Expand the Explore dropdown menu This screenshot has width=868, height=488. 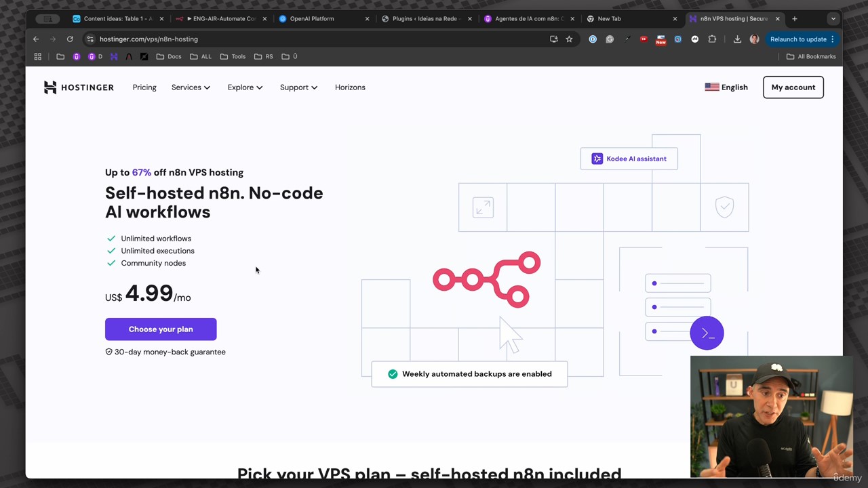coord(245,87)
